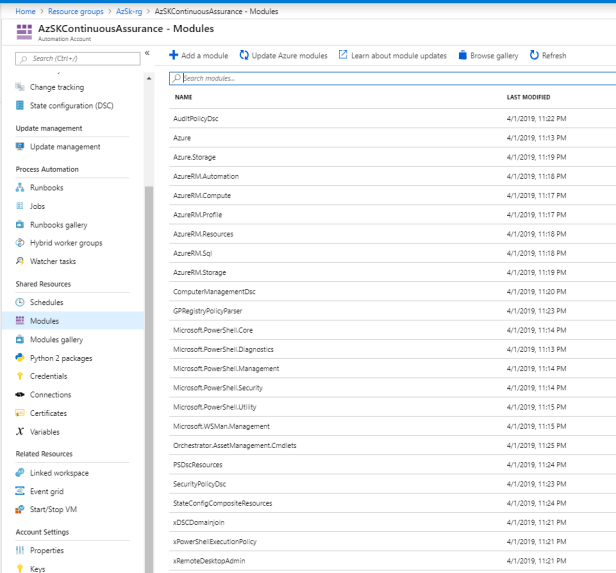Click the Add a module plus icon
The height and width of the screenshot is (573, 616).
(174, 56)
